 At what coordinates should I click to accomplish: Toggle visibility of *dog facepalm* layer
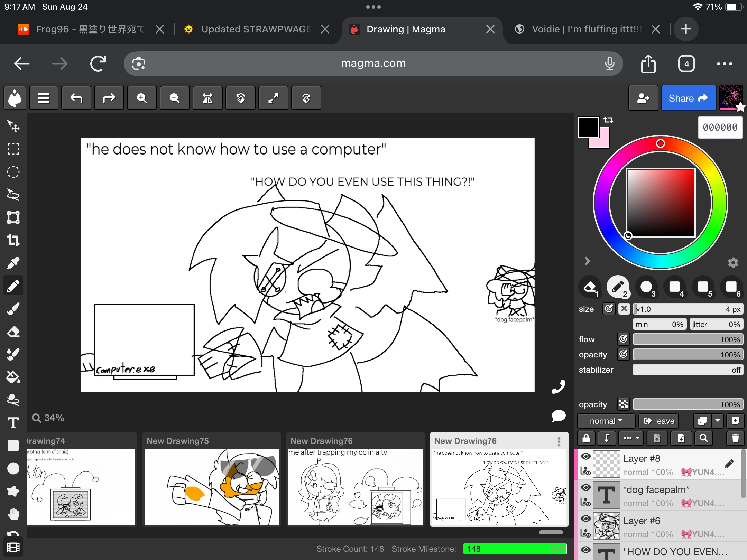coord(585,487)
